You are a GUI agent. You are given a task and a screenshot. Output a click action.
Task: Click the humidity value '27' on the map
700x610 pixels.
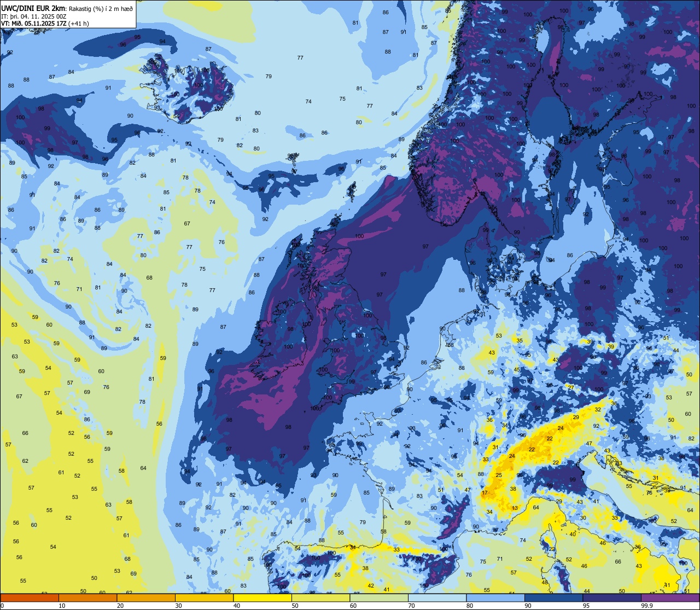571,387
